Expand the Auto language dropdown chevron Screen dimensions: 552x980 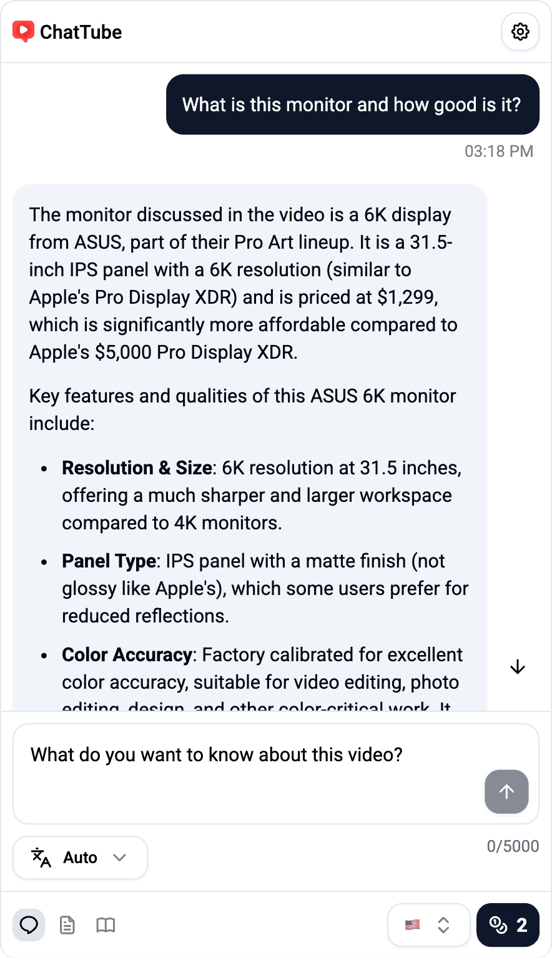pos(119,857)
